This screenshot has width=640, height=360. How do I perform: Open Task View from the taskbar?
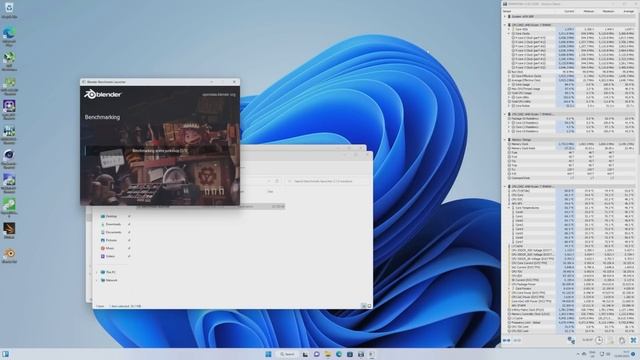point(305,354)
